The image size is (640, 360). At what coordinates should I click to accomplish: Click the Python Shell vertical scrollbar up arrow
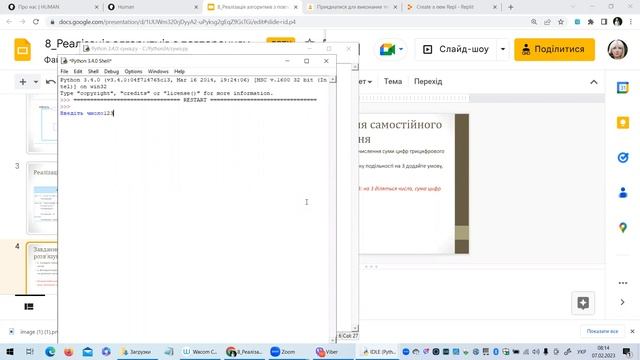(333, 80)
